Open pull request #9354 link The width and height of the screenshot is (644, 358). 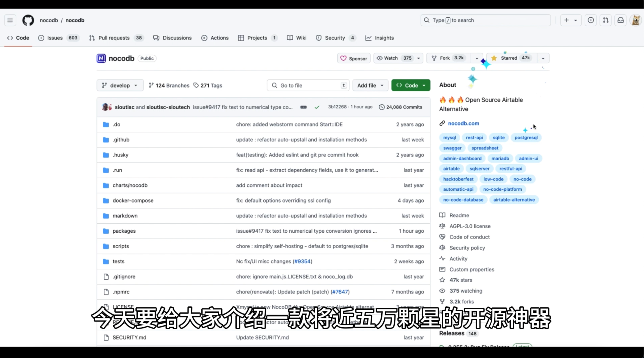click(x=303, y=262)
